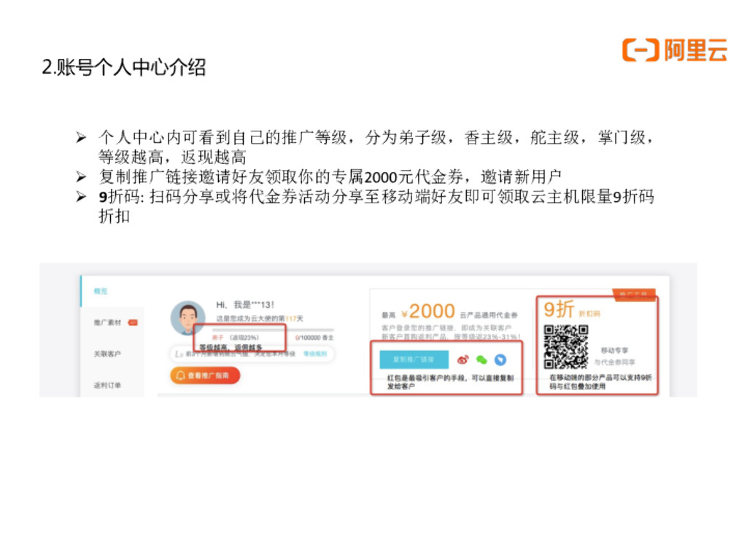Click the 这是您成为云大使的第117天 line
747x560 pixels.
[260, 318]
